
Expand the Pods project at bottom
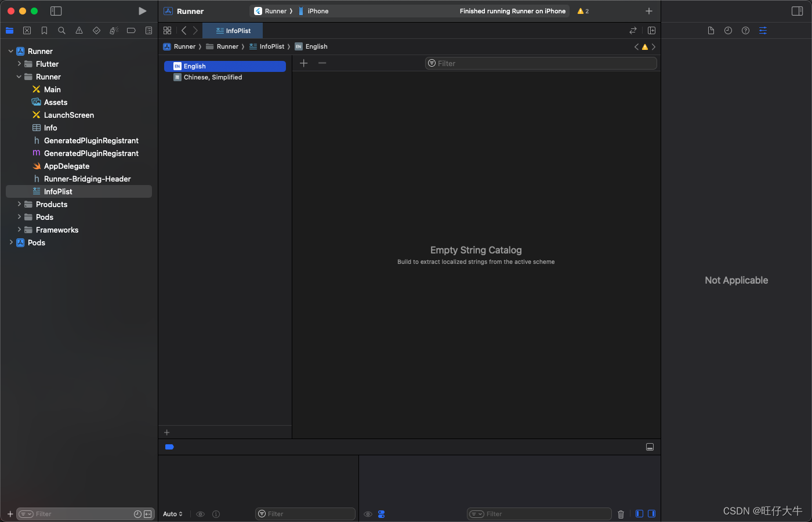[10, 242]
